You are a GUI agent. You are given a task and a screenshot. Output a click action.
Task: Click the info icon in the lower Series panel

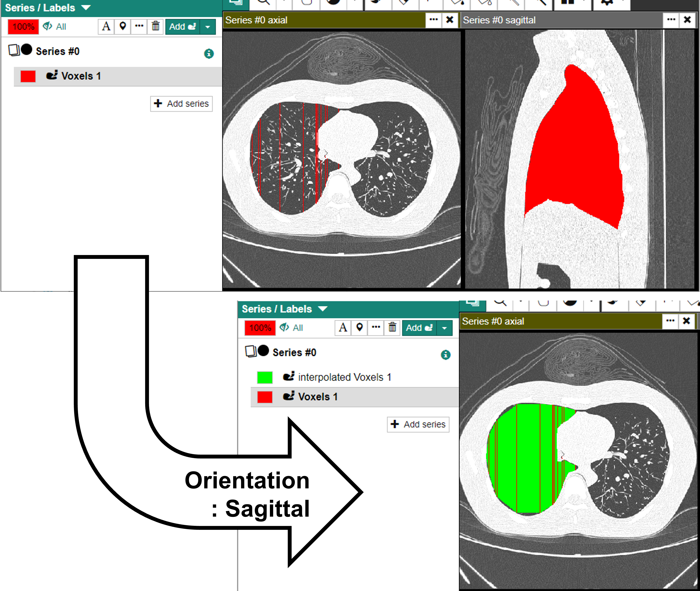pyautogui.click(x=445, y=355)
